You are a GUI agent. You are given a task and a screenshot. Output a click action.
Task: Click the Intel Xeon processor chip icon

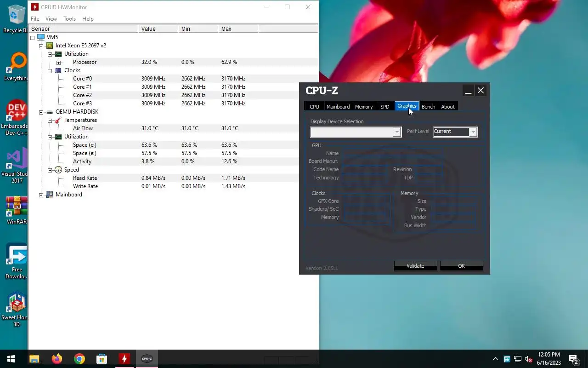[x=50, y=46]
